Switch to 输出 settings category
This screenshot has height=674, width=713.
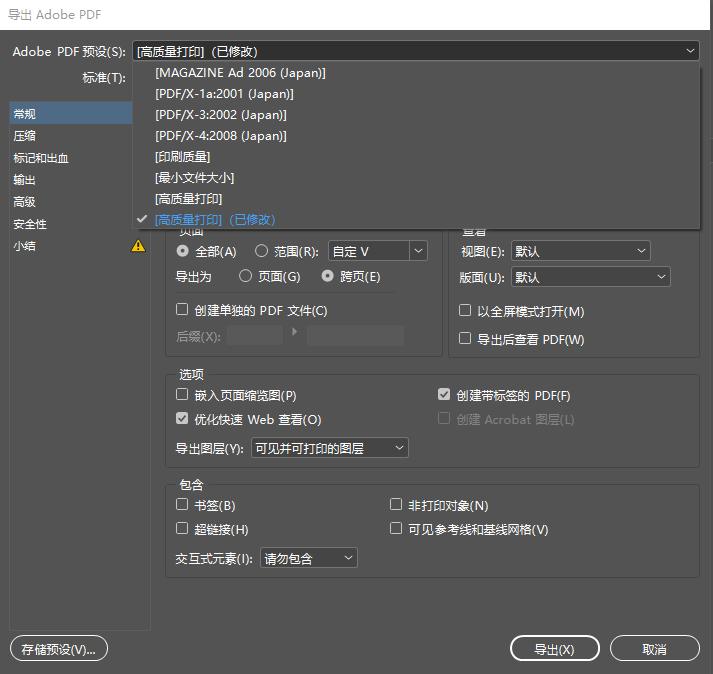tap(71, 180)
